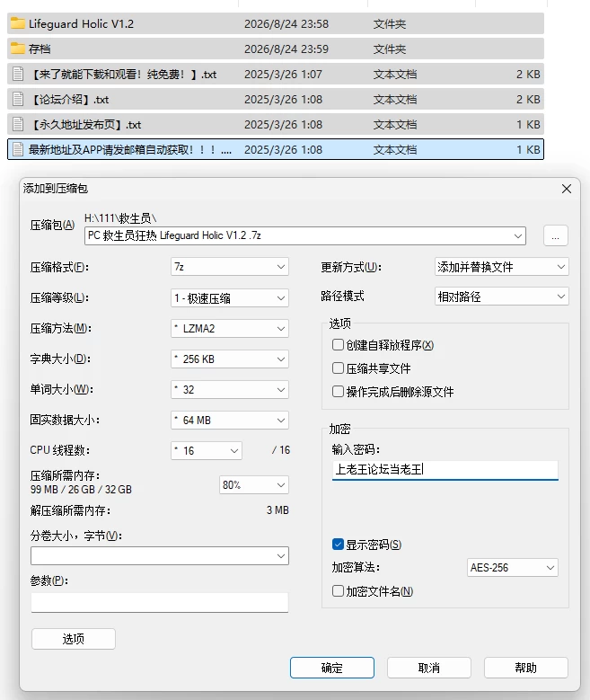Select the 存档 folder name

point(40,49)
